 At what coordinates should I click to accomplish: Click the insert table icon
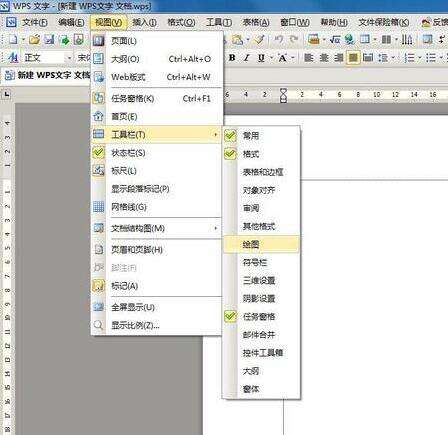(365, 40)
